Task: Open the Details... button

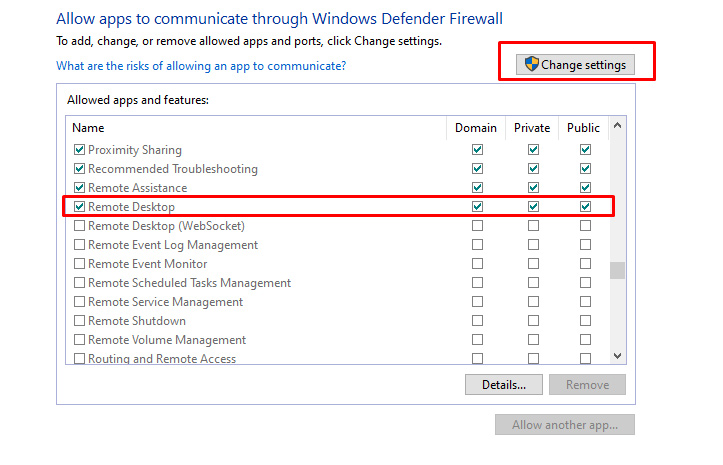Action: [503, 385]
